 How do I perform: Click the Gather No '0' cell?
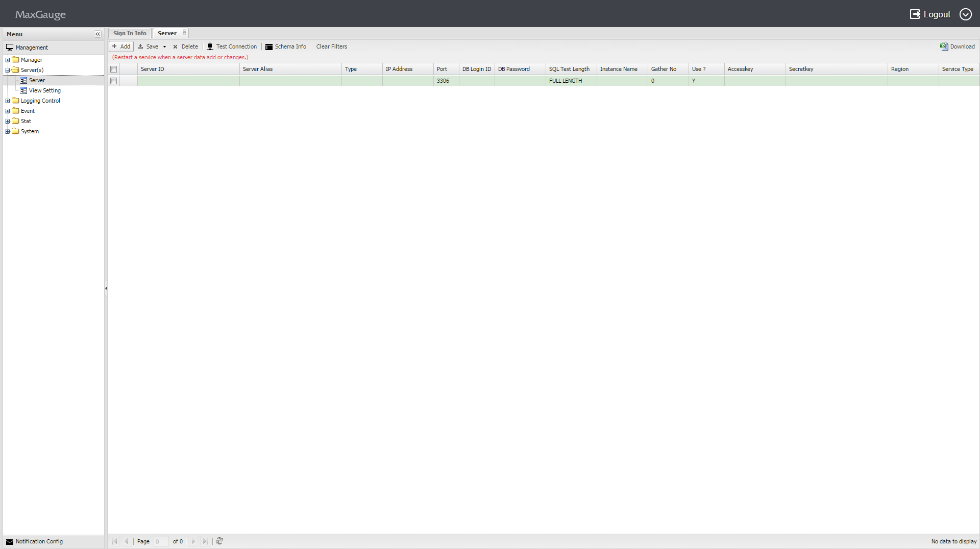point(668,81)
